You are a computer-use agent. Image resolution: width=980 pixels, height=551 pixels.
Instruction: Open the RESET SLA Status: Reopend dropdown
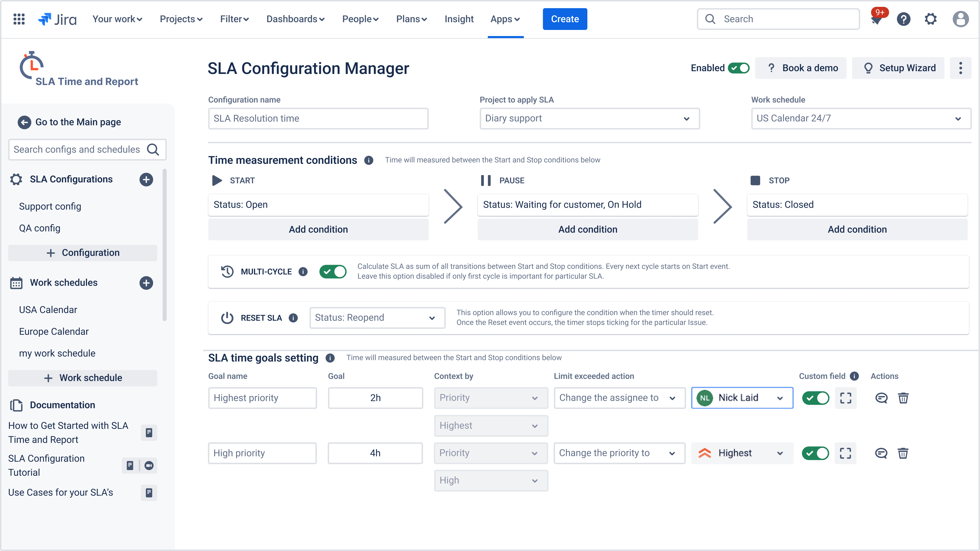coord(377,318)
